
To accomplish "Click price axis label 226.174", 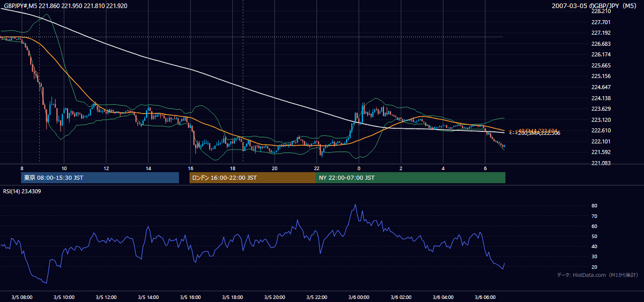I will (x=600, y=54).
